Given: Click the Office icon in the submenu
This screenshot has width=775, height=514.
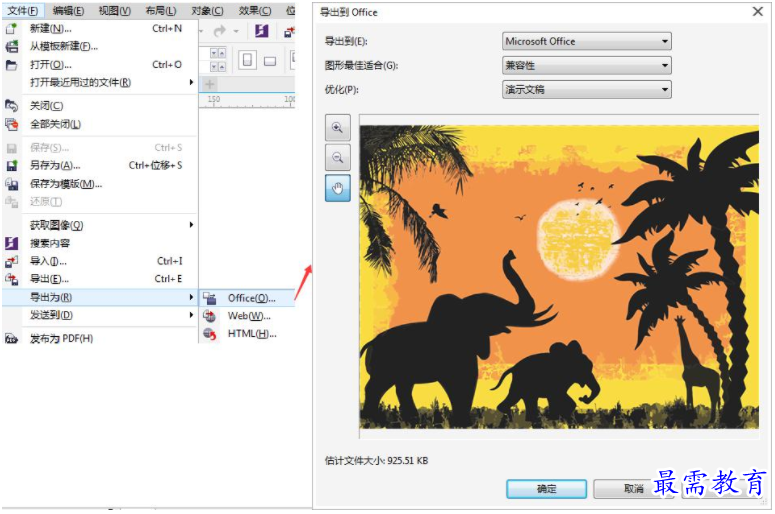Looking at the screenshot, I should (x=210, y=299).
